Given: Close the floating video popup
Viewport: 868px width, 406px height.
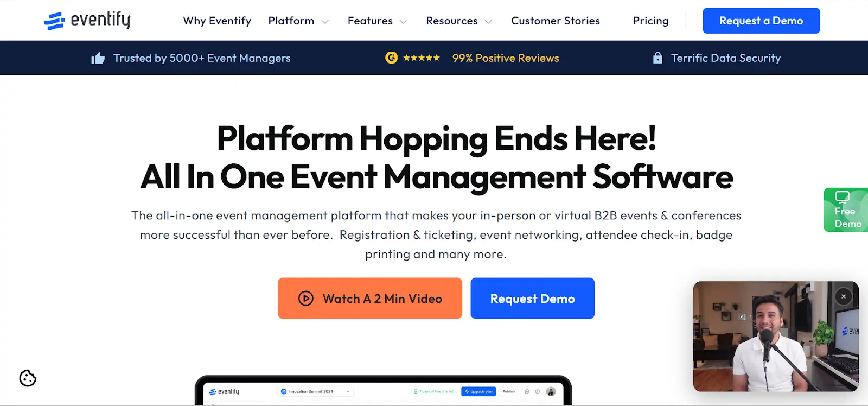Looking at the screenshot, I should point(844,296).
